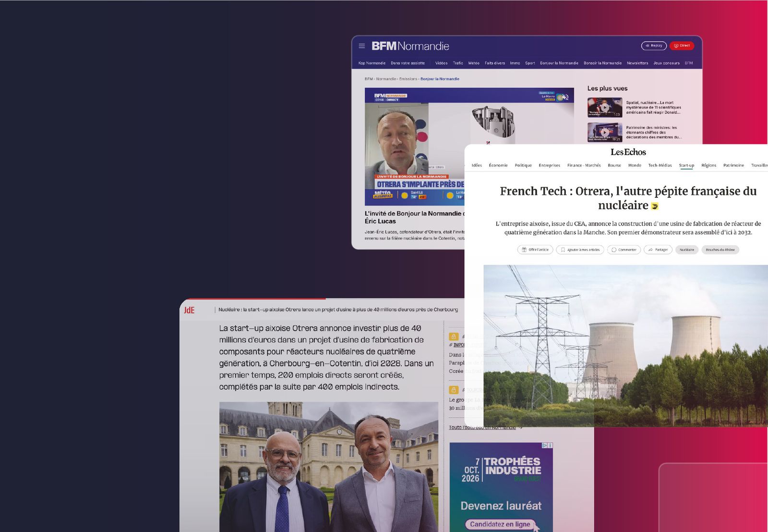Open Dans votre assiette section

click(x=408, y=63)
